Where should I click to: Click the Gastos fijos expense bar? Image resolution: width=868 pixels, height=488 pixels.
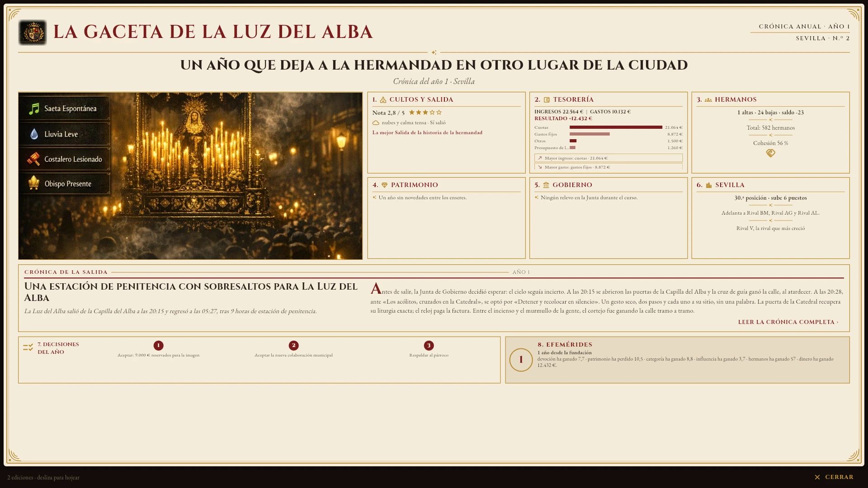(x=590, y=134)
